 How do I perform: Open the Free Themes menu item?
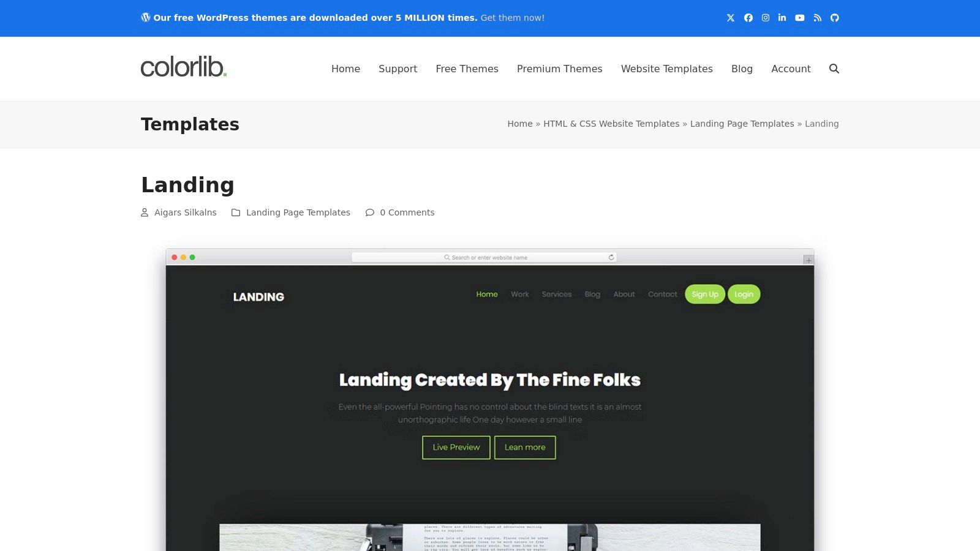(x=467, y=69)
